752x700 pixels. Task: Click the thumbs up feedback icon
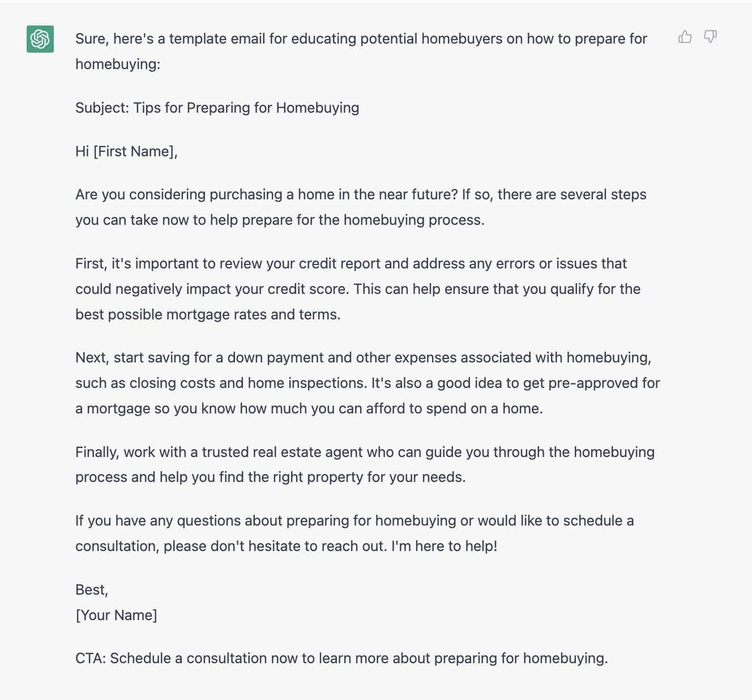point(685,37)
